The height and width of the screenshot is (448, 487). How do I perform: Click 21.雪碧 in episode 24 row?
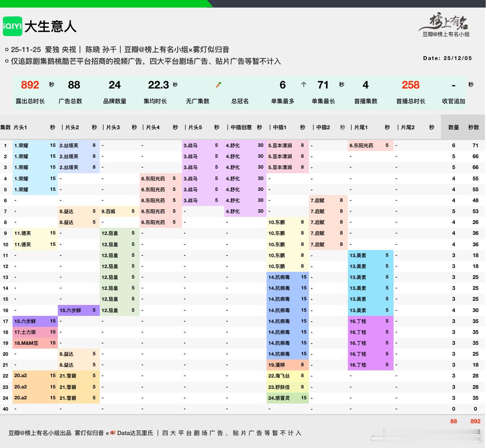coord(68,398)
